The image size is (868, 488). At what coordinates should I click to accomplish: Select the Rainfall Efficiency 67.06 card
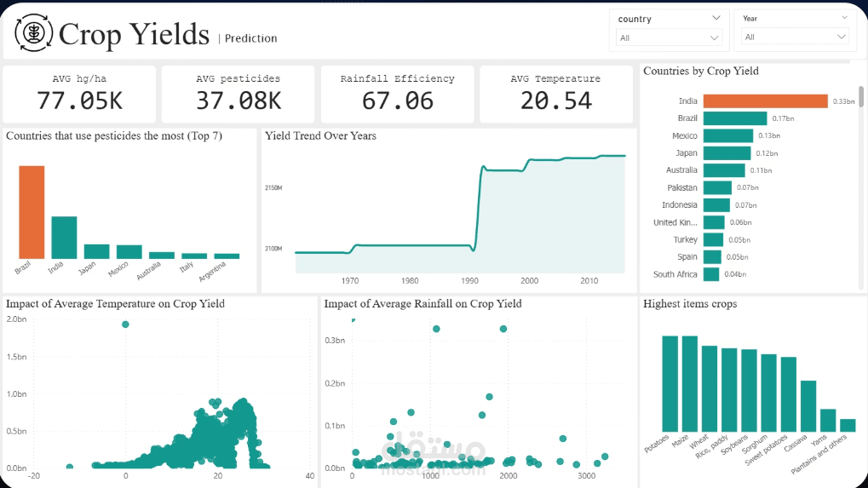(x=398, y=94)
